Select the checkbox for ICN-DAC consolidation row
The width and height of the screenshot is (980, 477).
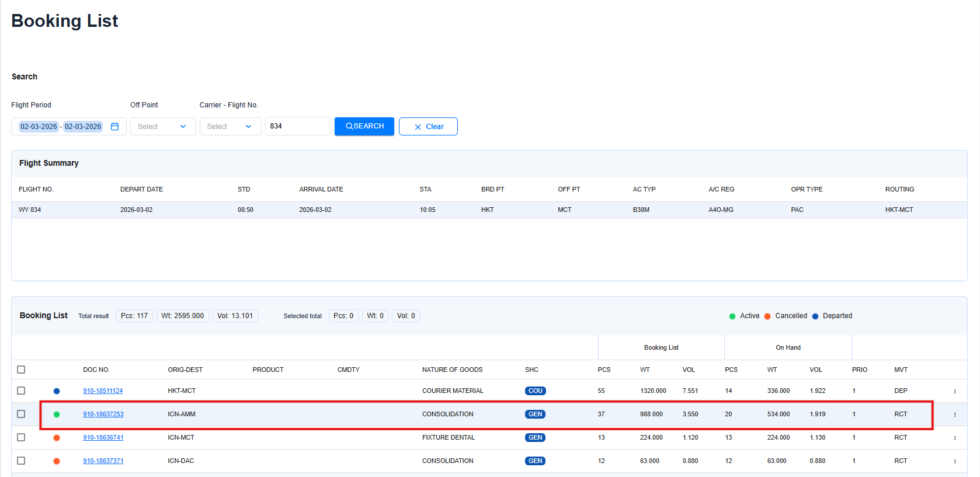(21, 461)
